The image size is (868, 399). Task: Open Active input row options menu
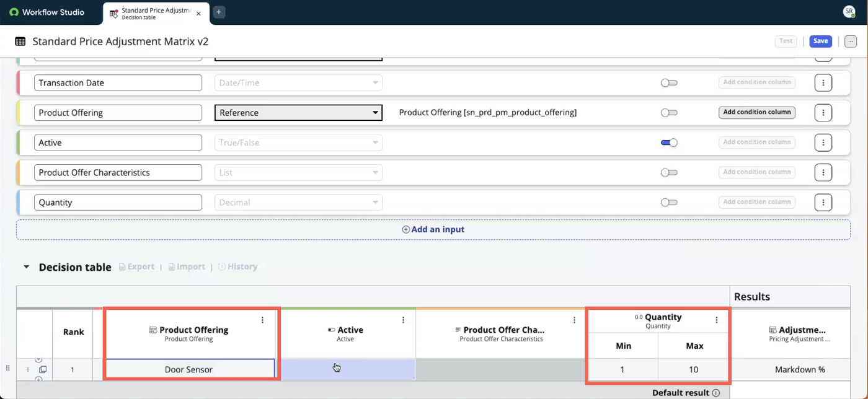[x=823, y=142]
